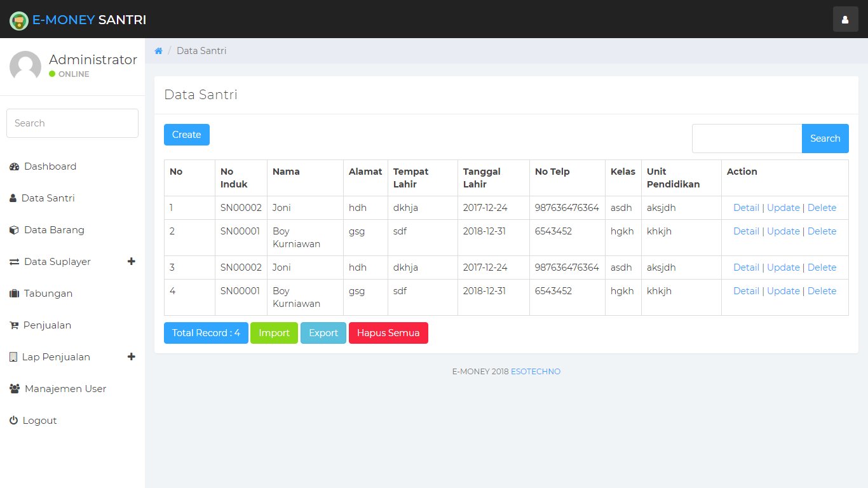This screenshot has height=488, width=868.
Task: Expand the Data Suplayer submenu plus
Action: pos(132,261)
